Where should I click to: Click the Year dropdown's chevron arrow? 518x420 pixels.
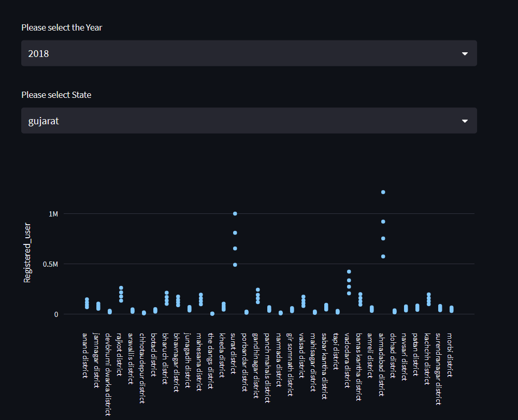click(x=465, y=53)
